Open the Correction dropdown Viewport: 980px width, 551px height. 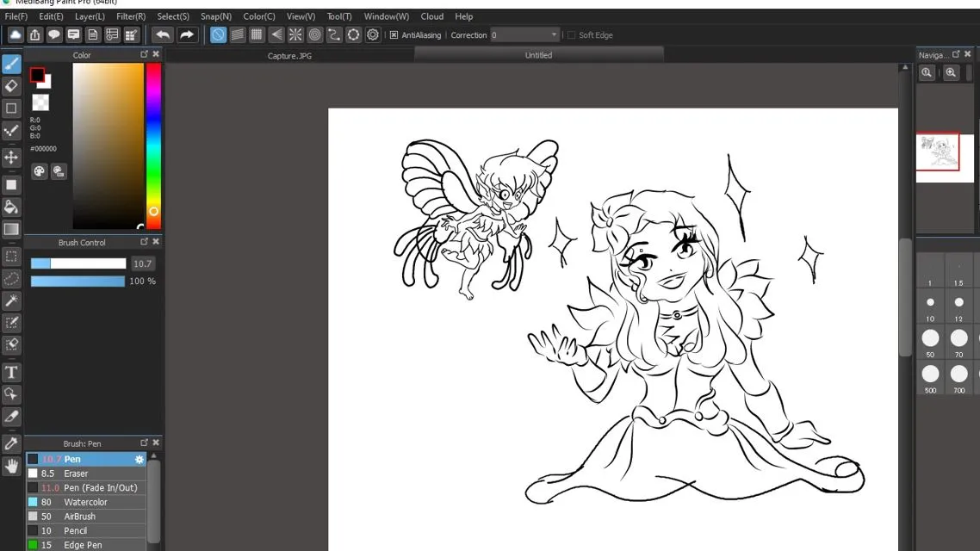pyautogui.click(x=524, y=35)
